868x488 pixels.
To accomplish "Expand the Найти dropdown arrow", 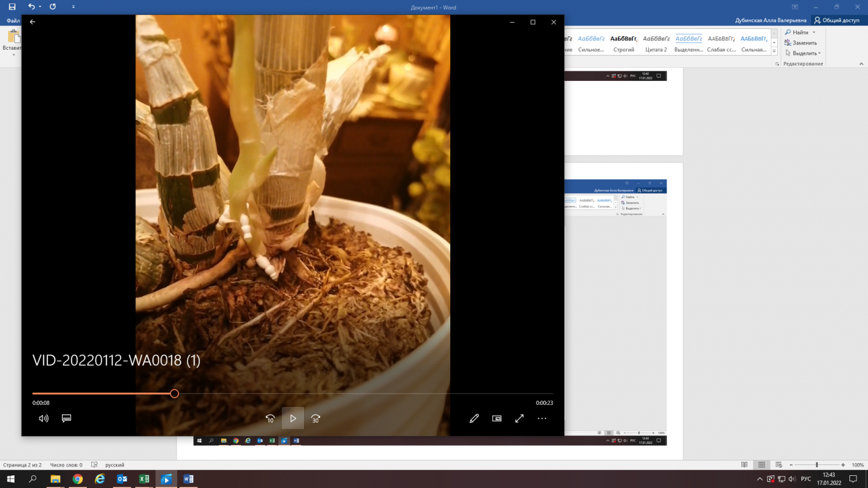I will coord(814,32).
